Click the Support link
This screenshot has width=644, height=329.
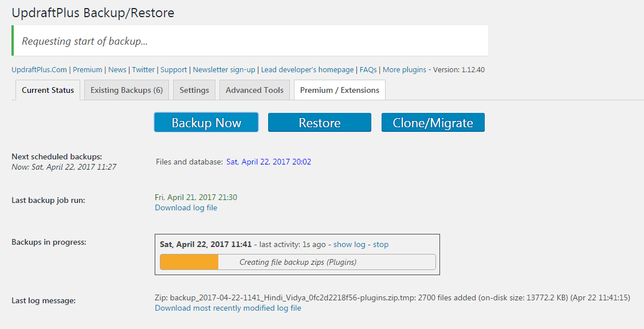coord(174,70)
